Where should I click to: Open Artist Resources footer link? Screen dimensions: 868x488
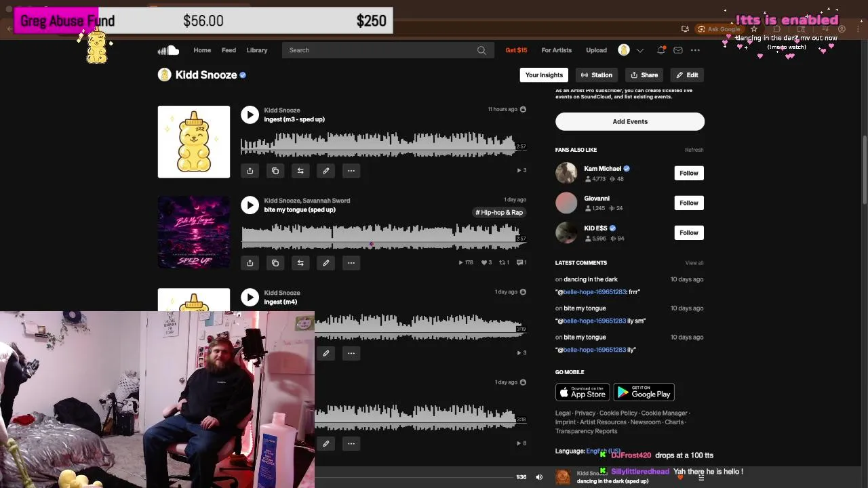coord(603,422)
